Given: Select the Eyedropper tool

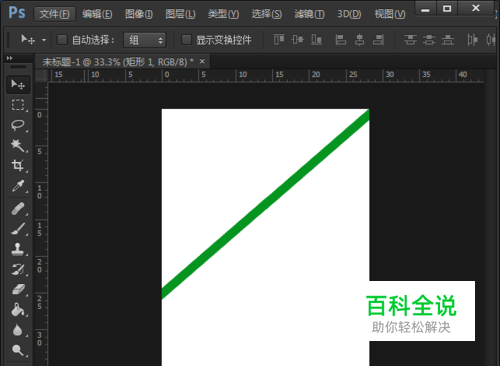Looking at the screenshot, I should click(18, 186).
